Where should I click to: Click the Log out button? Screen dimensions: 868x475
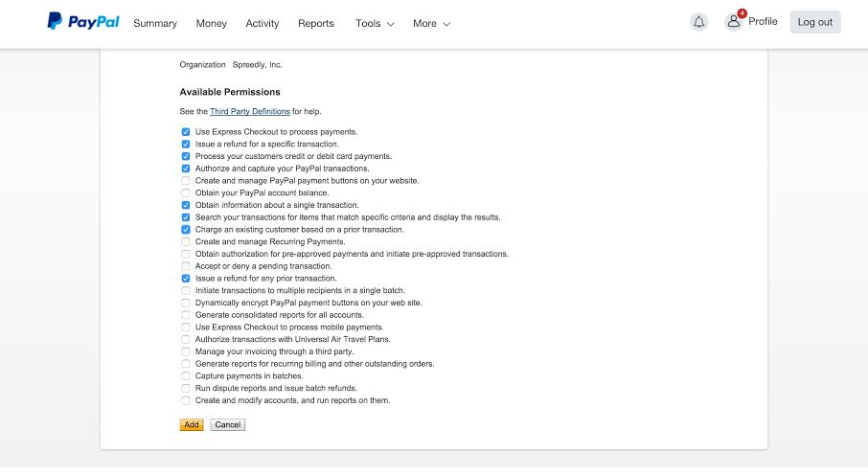(x=815, y=22)
